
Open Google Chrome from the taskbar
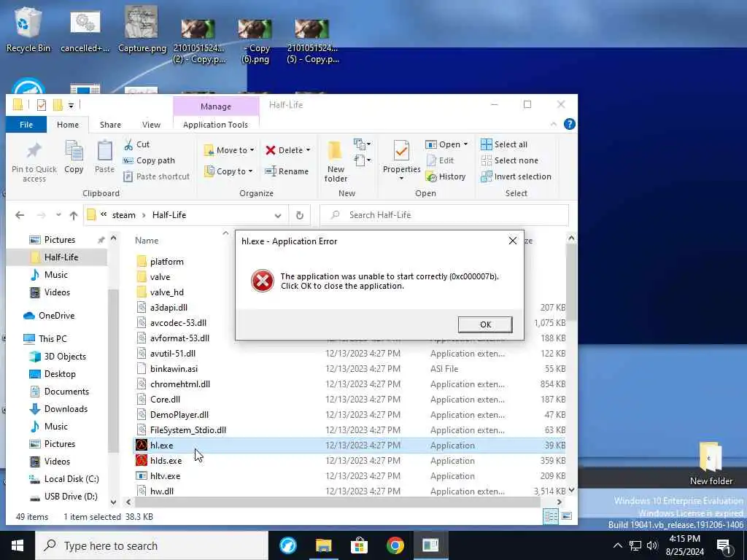[395, 545]
